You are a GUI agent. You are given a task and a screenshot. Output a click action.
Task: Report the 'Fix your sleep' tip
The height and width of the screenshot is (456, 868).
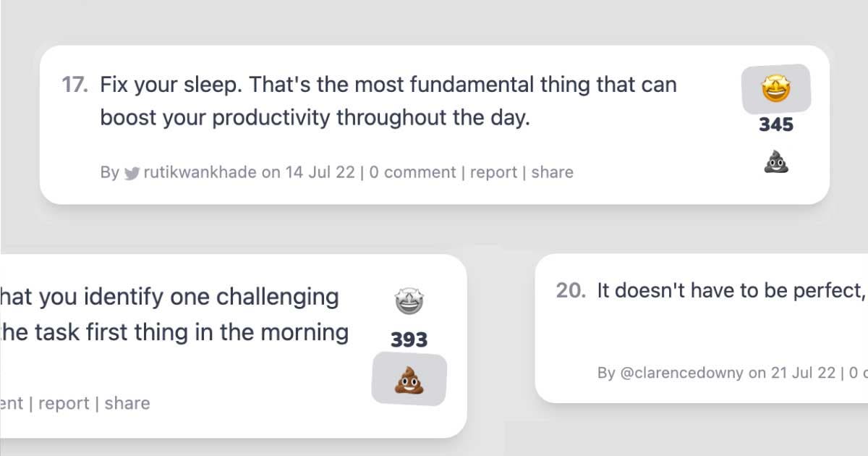pyautogui.click(x=493, y=172)
